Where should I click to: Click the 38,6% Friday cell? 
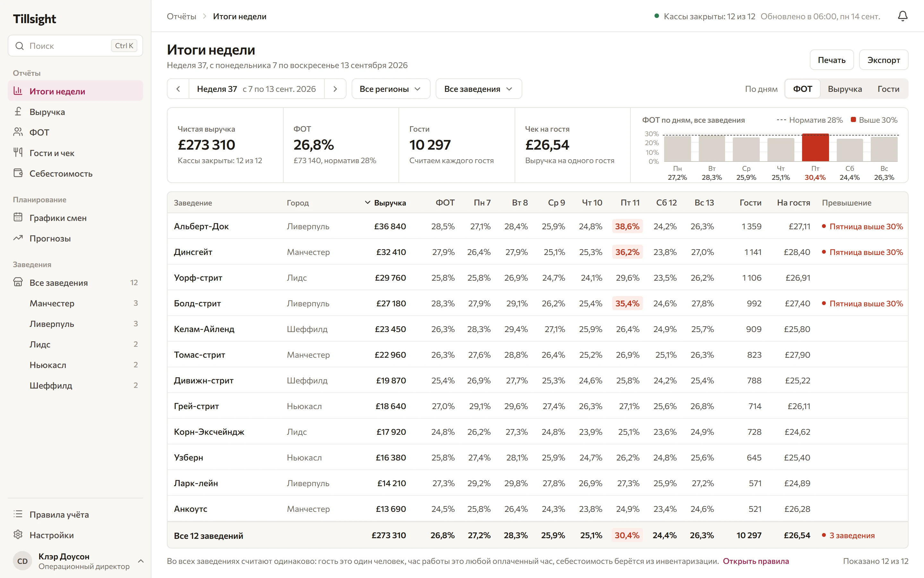(x=627, y=226)
